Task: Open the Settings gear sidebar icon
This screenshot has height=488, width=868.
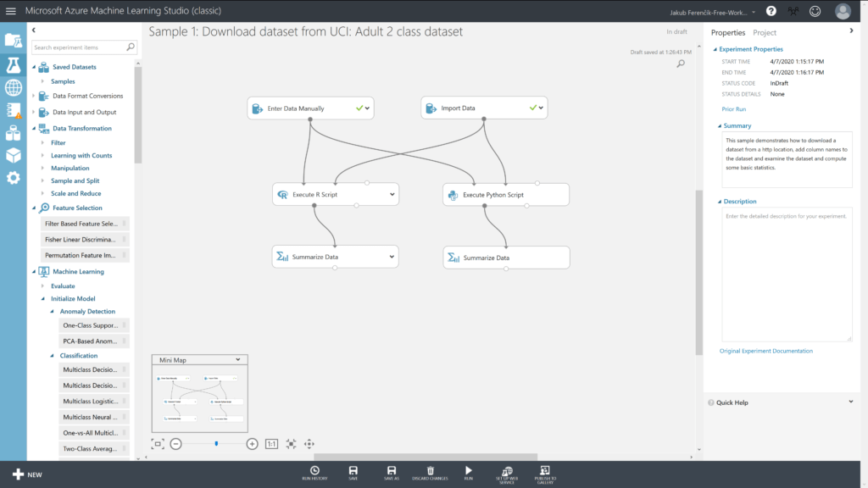Action: (x=14, y=178)
